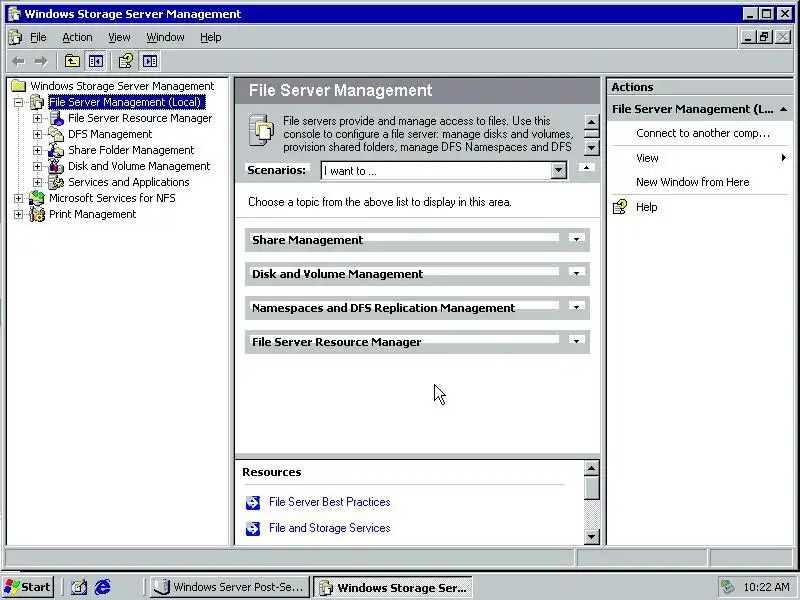Click the Help toolbar icon
Viewport: 800px width, 600px height.
pos(126,62)
